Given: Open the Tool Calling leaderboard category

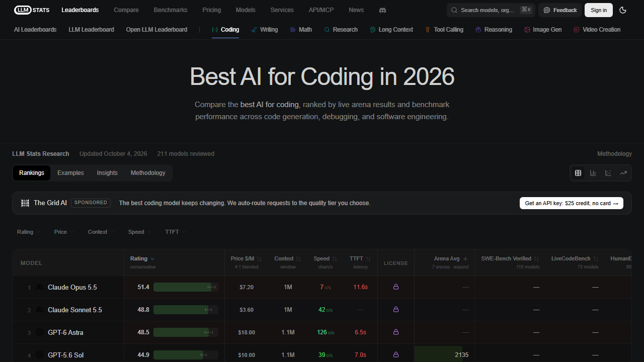Looking at the screenshot, I should pos(444,30).
